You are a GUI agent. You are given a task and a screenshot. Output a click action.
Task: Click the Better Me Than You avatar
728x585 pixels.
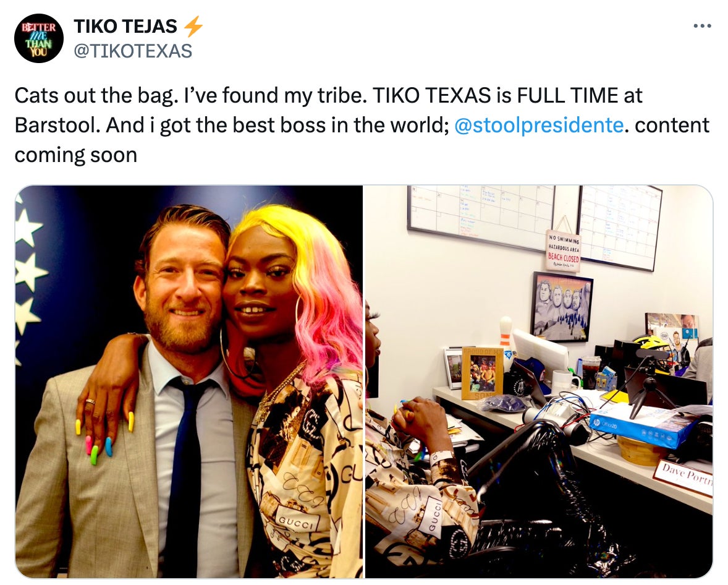pos(38,38)
